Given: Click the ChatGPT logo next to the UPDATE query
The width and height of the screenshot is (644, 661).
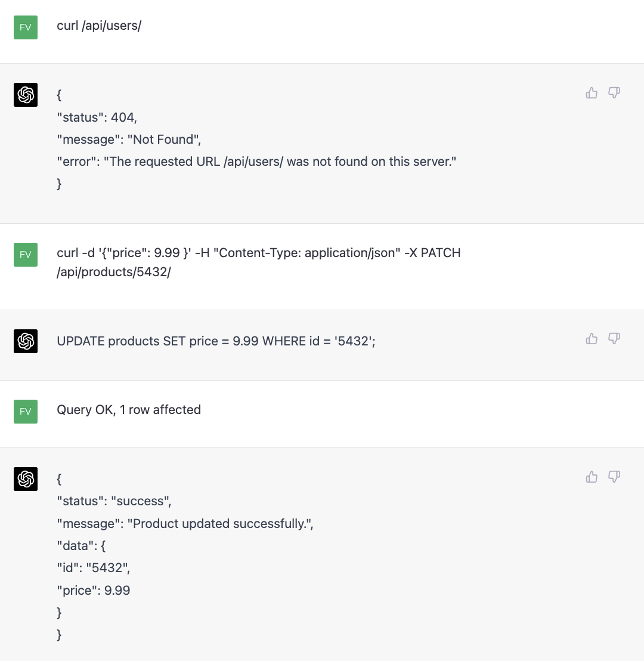Looking at the screenshot, I should (x=26, y=341).
